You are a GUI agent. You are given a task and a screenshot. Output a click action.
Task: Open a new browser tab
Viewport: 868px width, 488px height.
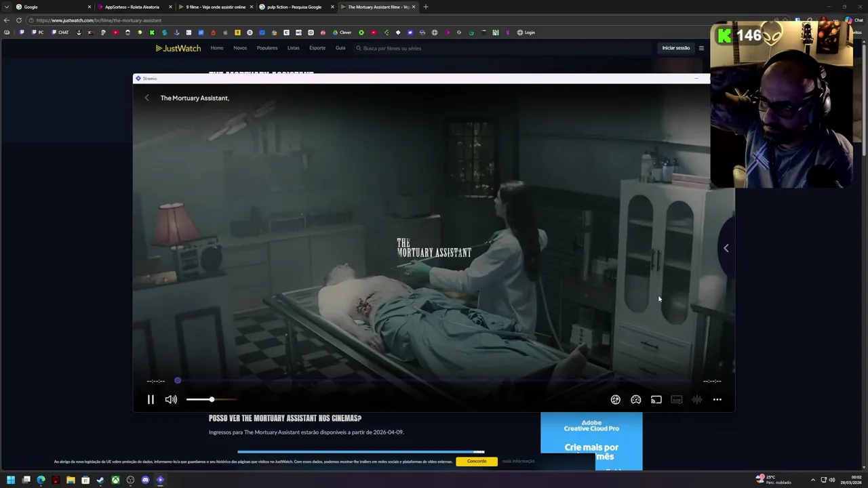(426, 7)
